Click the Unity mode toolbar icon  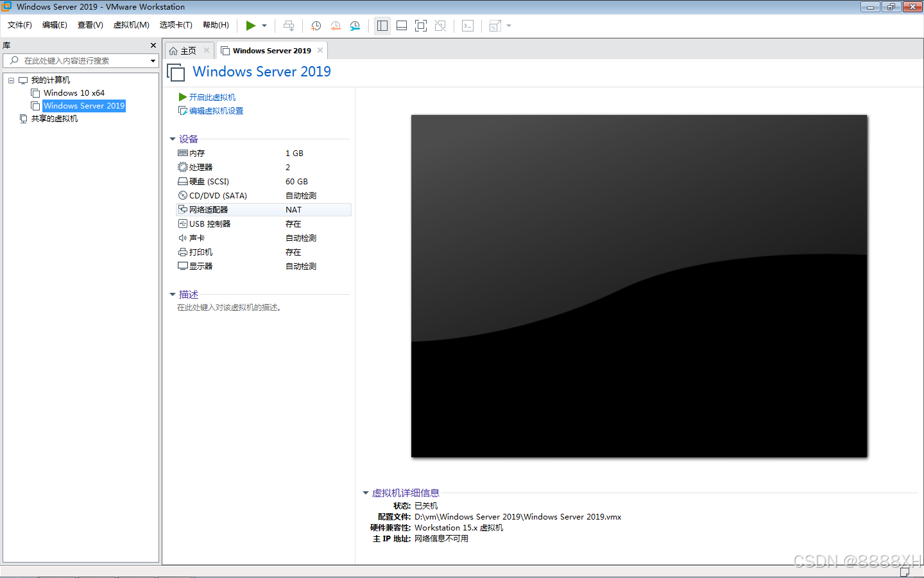(440, 26)
